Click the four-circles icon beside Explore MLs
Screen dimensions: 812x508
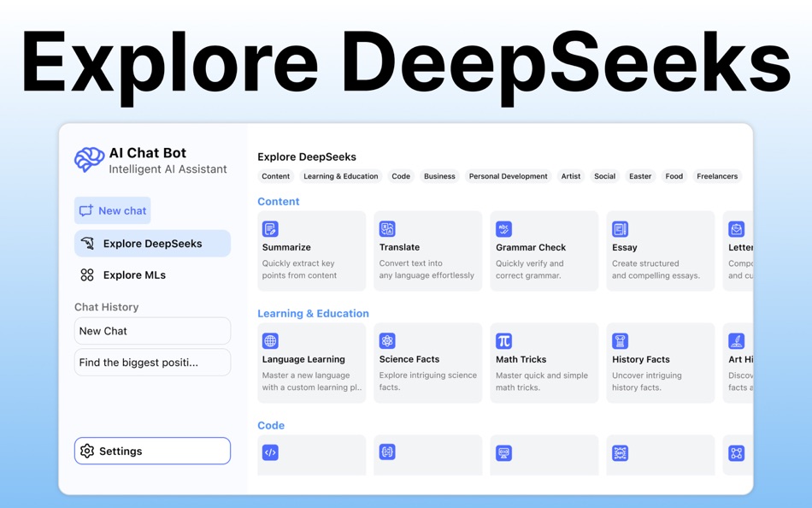87,275
